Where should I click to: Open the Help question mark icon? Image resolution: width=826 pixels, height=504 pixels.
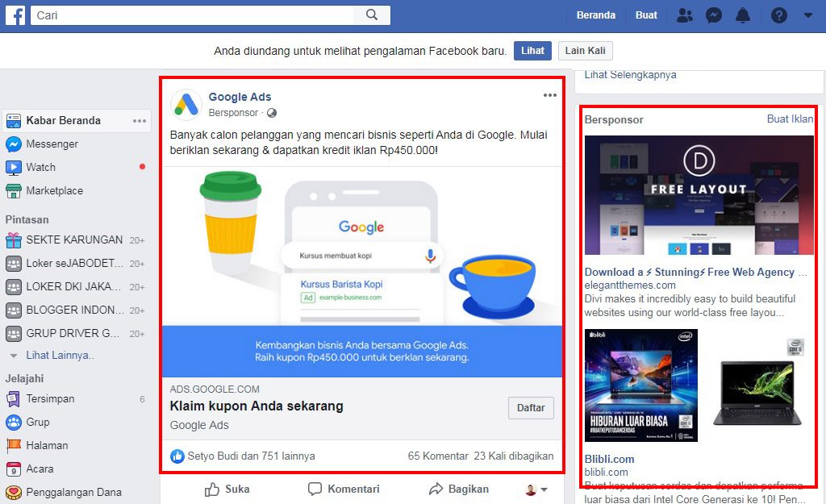[x=778, y=15]
